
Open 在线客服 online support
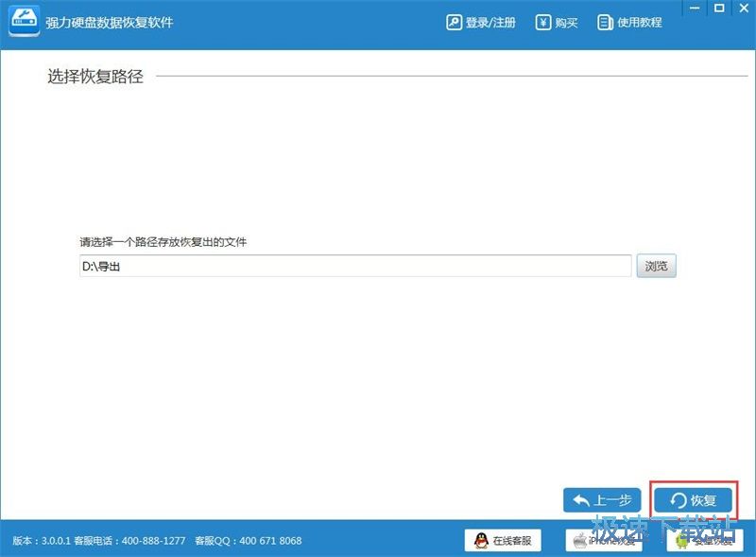click(x=503, y=540)
